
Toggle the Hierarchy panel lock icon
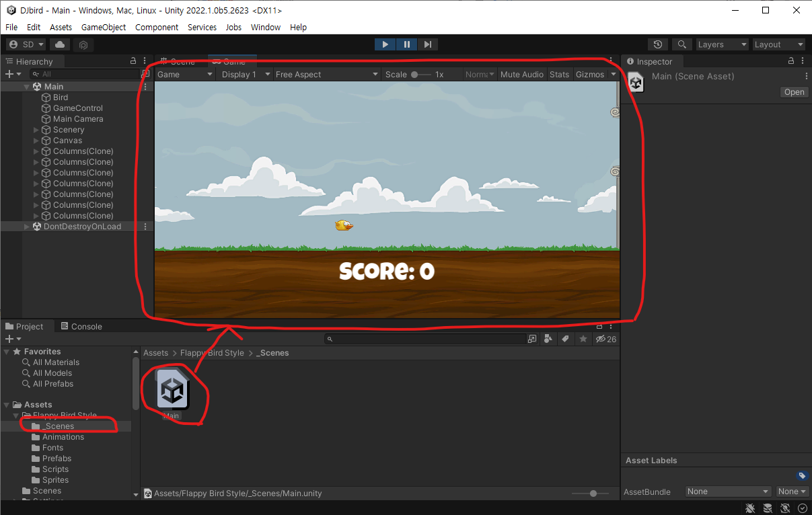[x=133, y=61]
